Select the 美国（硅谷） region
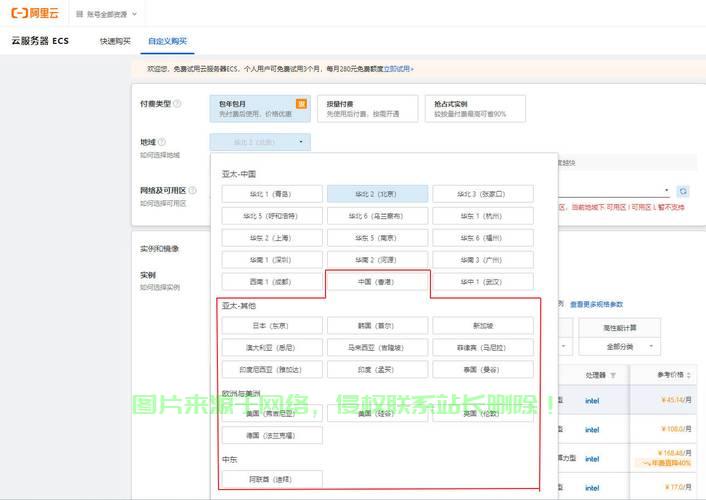The width and height of the screenshot is (706, 500). pyautogui.click(x=377, y=414)
